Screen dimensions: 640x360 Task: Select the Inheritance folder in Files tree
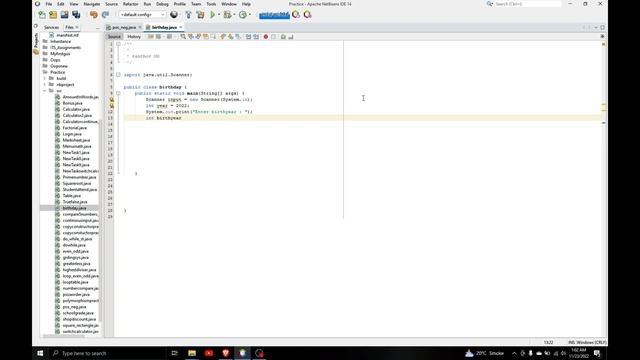tap(60, 41)
